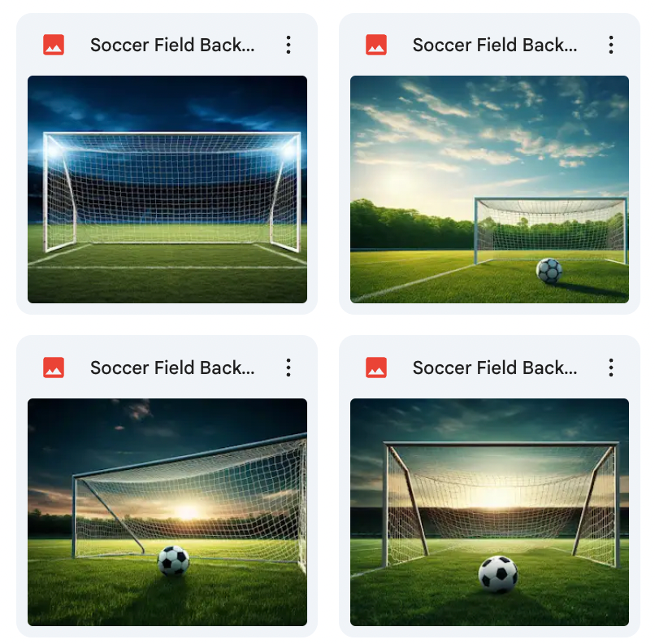655x644 pixels.
Task: Select the Soccer Field Back... title above the front-facing sunset goal
Action: 495,368
